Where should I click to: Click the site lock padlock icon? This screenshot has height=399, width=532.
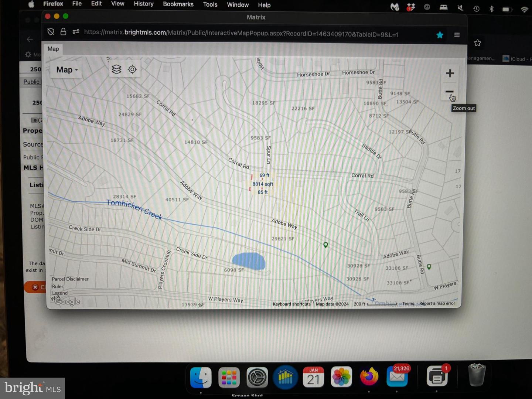[x=63, y=32]
